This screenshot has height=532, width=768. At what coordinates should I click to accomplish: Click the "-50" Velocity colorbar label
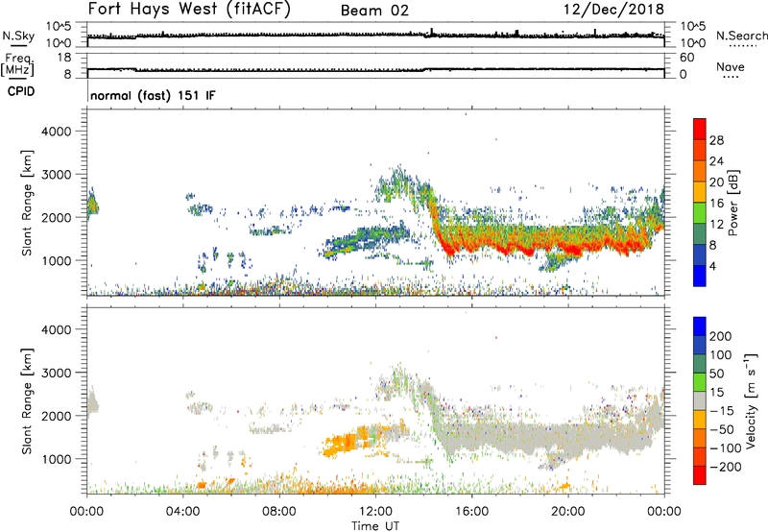(721, 429)
